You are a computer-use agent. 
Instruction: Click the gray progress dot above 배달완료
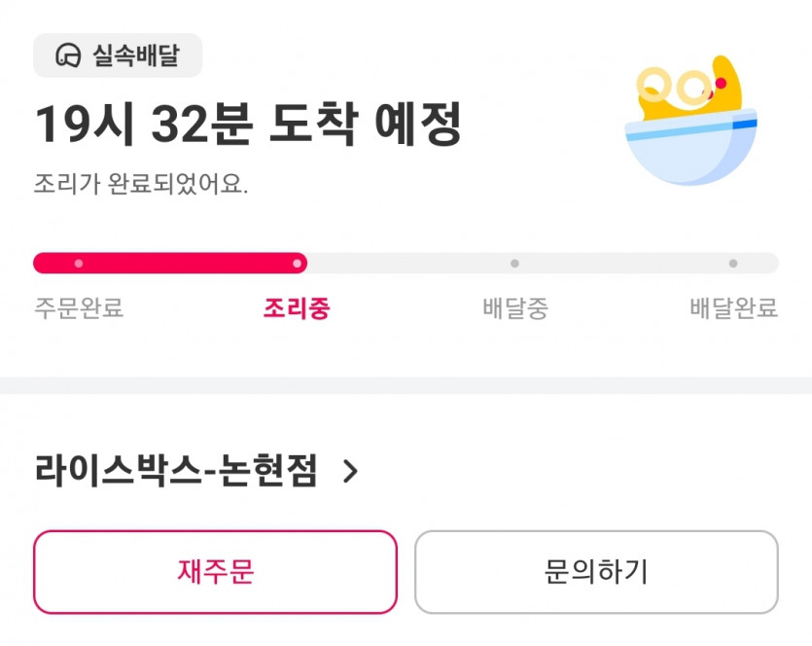tap(732, 263)
